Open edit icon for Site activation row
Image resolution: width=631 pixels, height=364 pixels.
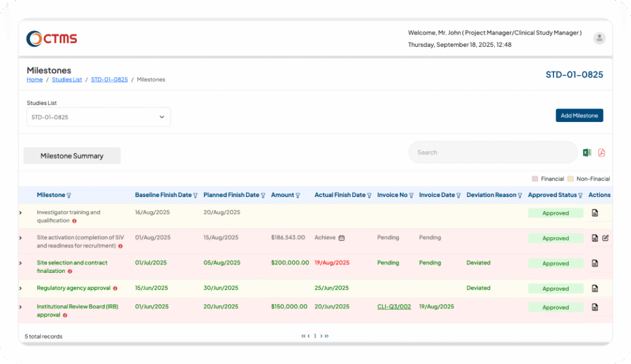(606, 238)
